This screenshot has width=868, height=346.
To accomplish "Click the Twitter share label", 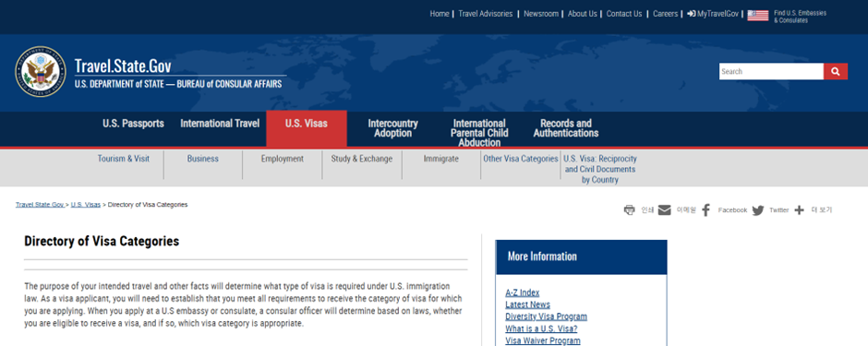I will 778,210.
